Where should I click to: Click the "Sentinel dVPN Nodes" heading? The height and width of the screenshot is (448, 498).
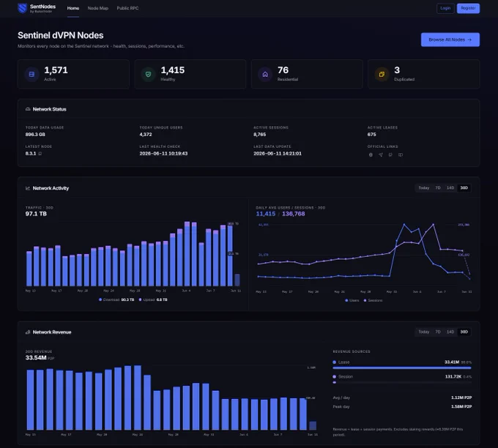(x=61, y=35)
